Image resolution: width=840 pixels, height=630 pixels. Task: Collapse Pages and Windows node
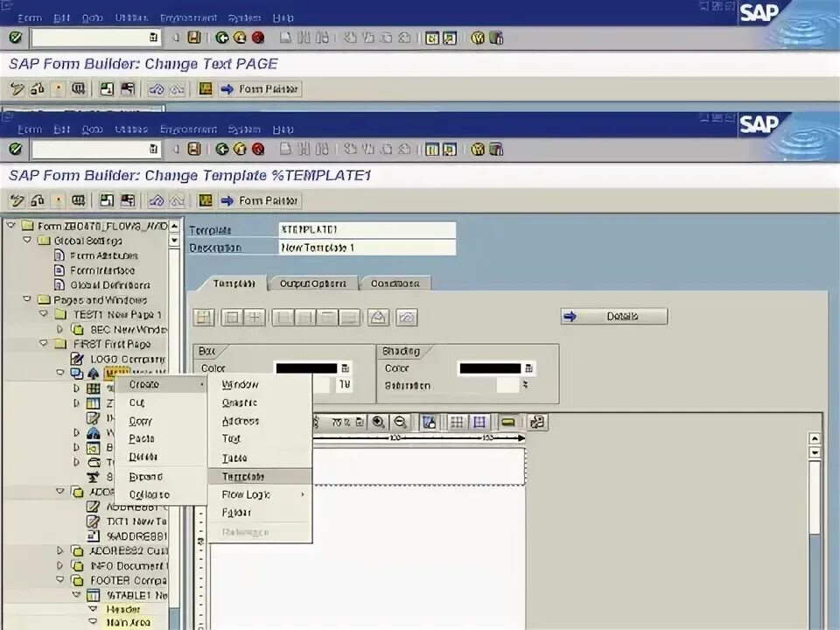(27, 299)
